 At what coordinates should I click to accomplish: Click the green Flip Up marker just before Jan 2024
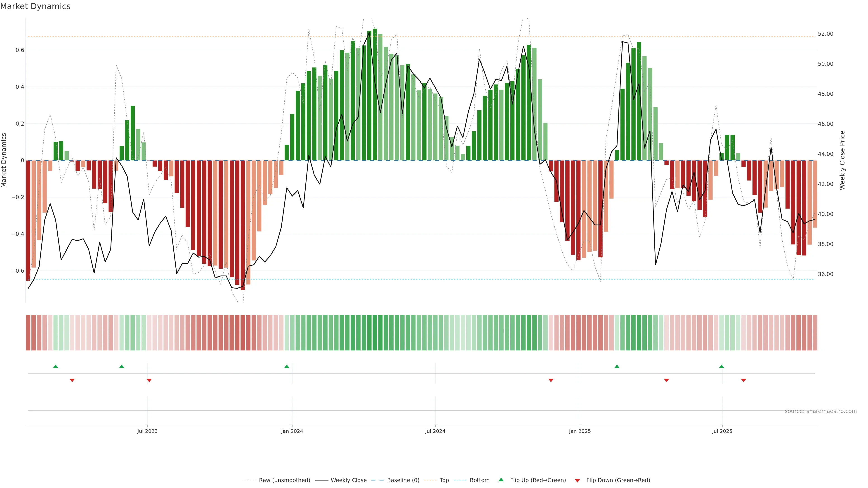pos(287,366)
